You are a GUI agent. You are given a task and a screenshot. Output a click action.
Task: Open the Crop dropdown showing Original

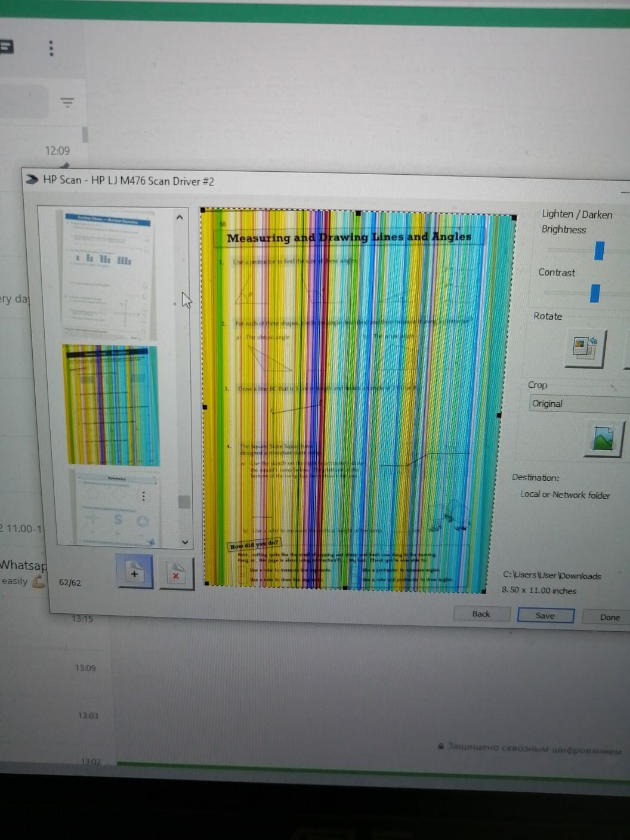579,404
